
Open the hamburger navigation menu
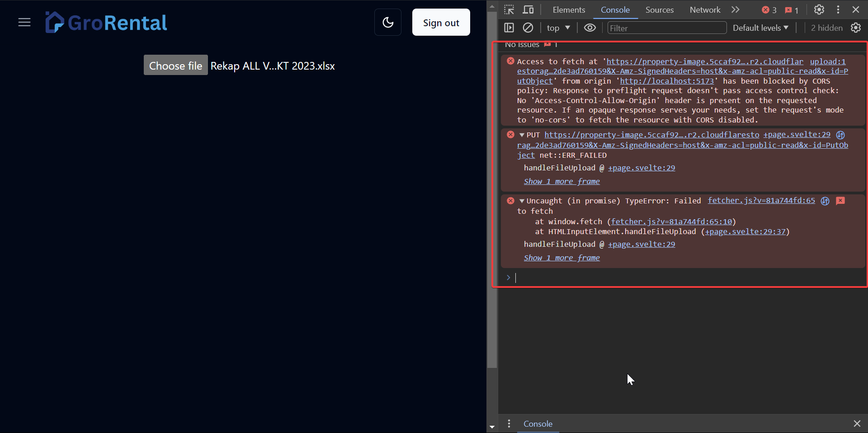24,23
